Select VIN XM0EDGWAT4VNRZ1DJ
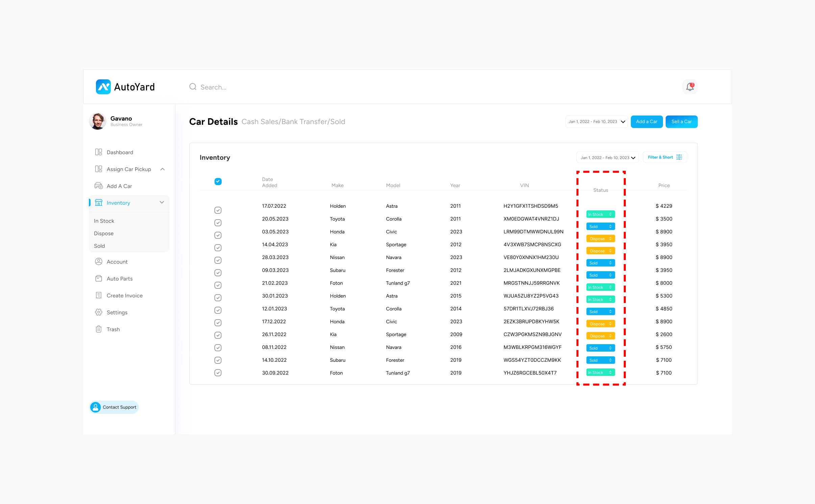 [x=531, y=219]
